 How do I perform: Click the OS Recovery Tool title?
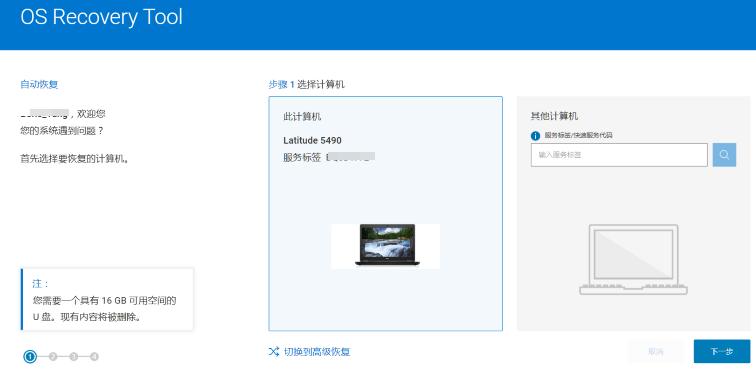point(102,17)
